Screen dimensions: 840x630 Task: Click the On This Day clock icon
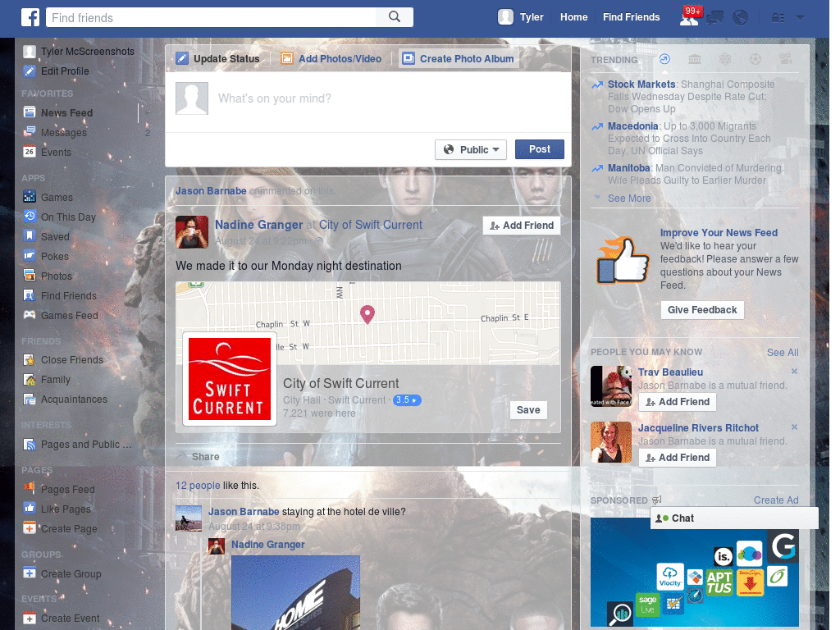click(30, 217)
